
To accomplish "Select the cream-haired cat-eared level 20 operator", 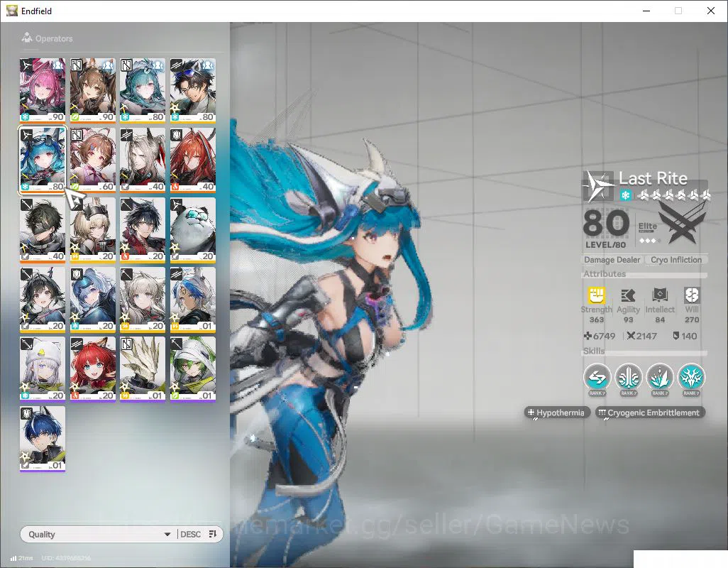I will point(143,300).
